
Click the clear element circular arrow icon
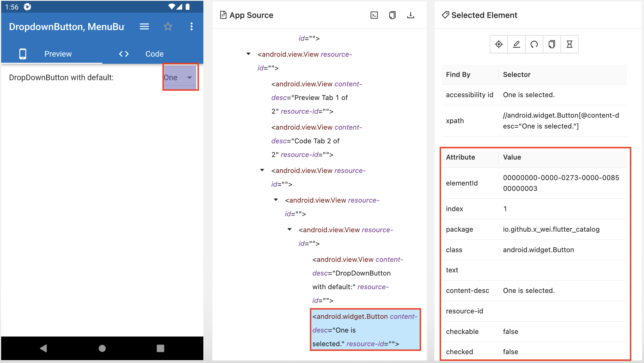(x=534, y=44)
